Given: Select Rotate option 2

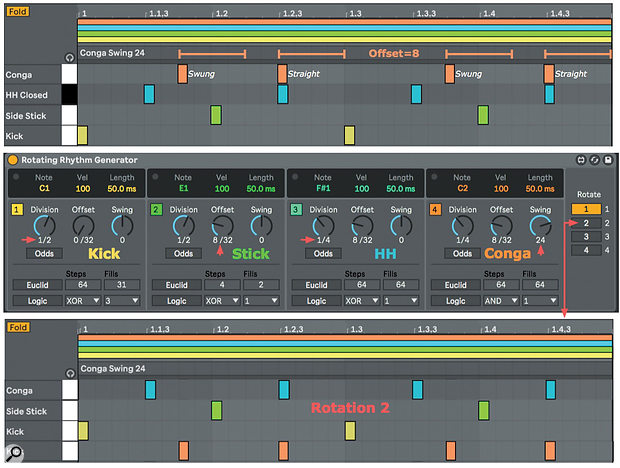Looking at the screenshot, I should click(586, 223).
